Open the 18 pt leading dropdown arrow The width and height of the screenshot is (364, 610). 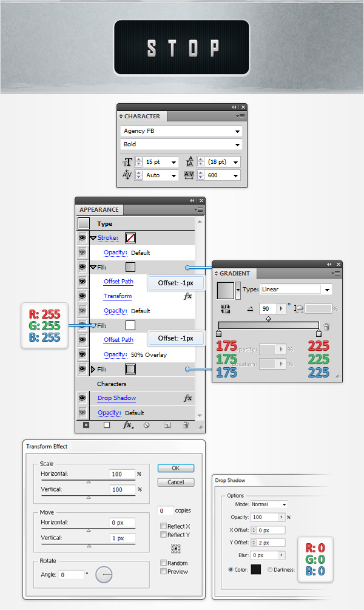(235, 162)
